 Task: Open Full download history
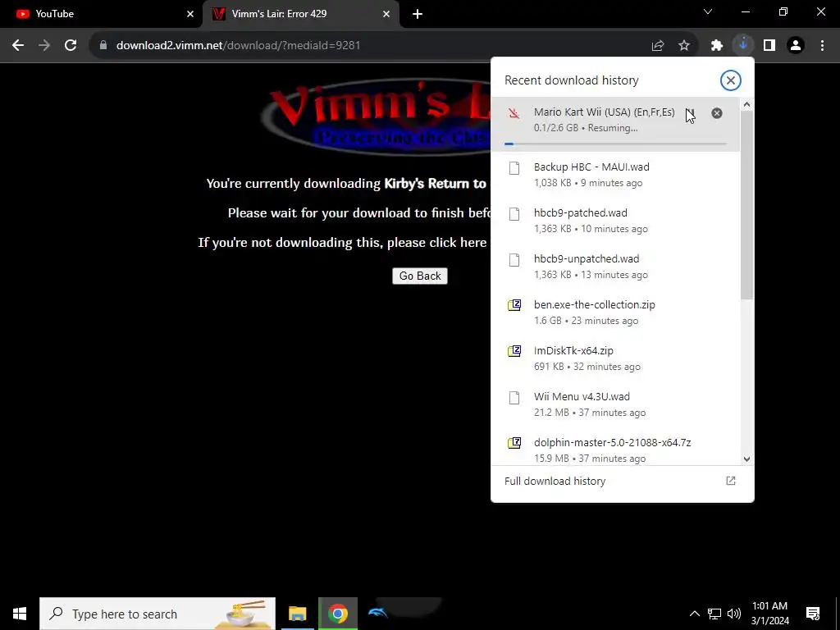(555, 481)
